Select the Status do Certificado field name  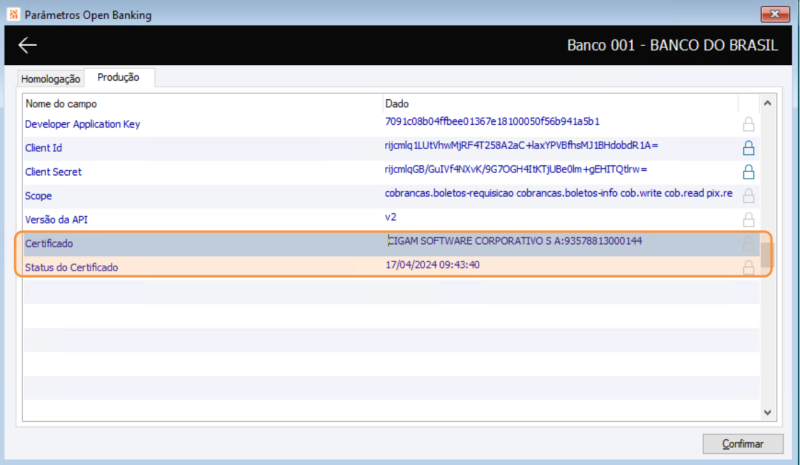pyautogui.click(x=72, y=267)
